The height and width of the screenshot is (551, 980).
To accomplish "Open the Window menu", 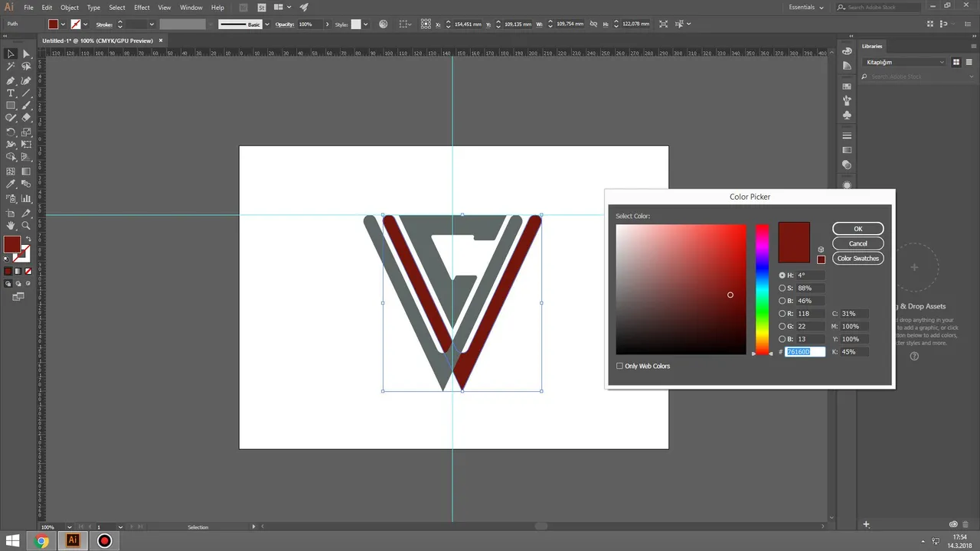I will pos(191,8).
